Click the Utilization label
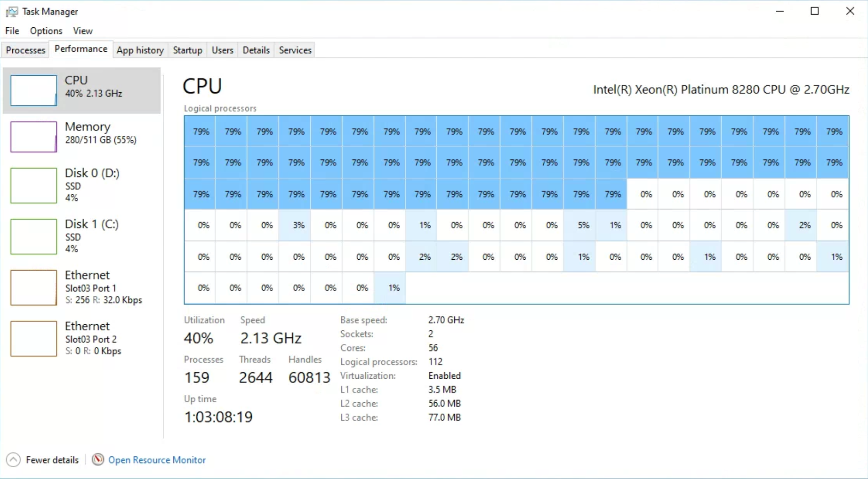This screenshot has width=868, height=479. coord(204,320)
